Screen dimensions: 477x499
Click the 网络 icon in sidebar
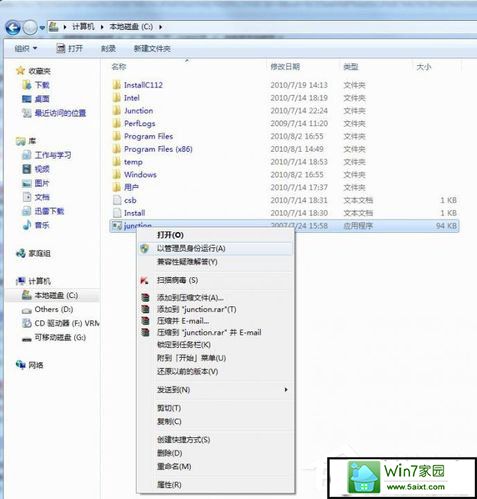(x=21, y=365)
